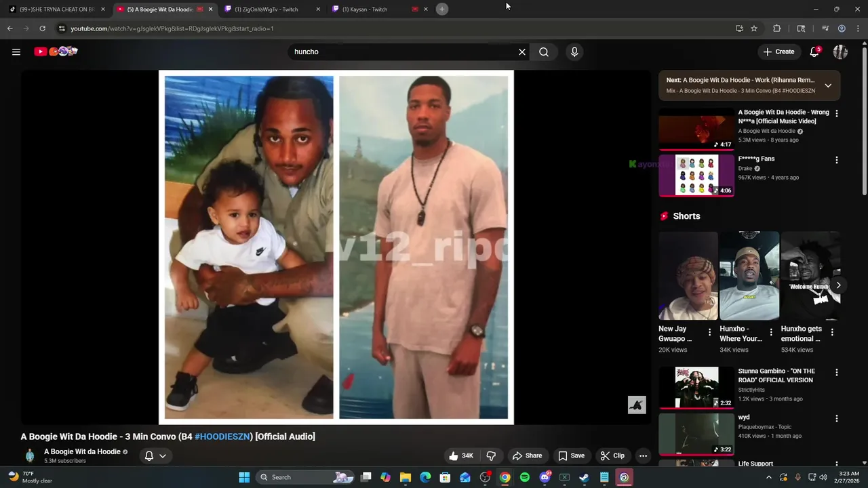Image resolution: width=868 pixels, height=488 pixels.
Task: Open the Create menu
Action: click(x=778, y=52)
